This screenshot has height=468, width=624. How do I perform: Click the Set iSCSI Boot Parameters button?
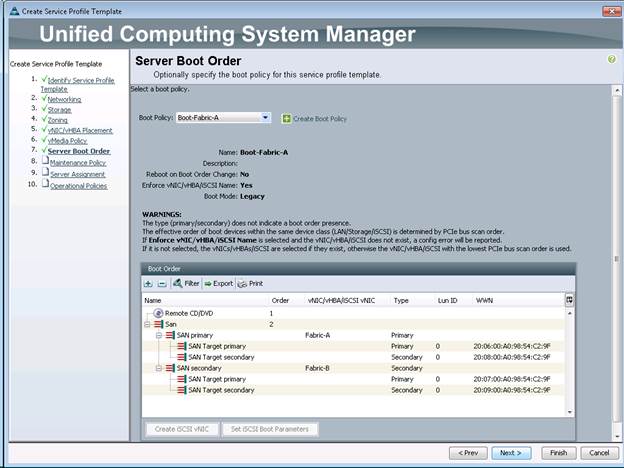270,429
